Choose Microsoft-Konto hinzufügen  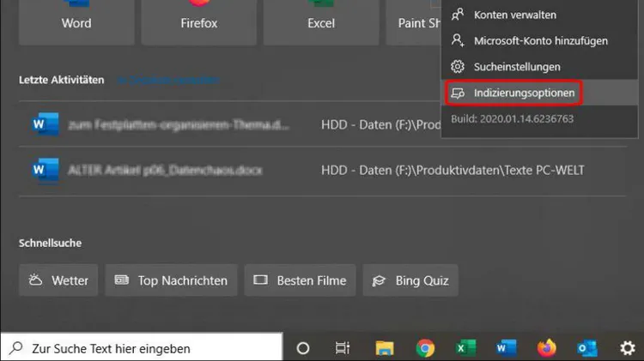(x=539, y=40)
